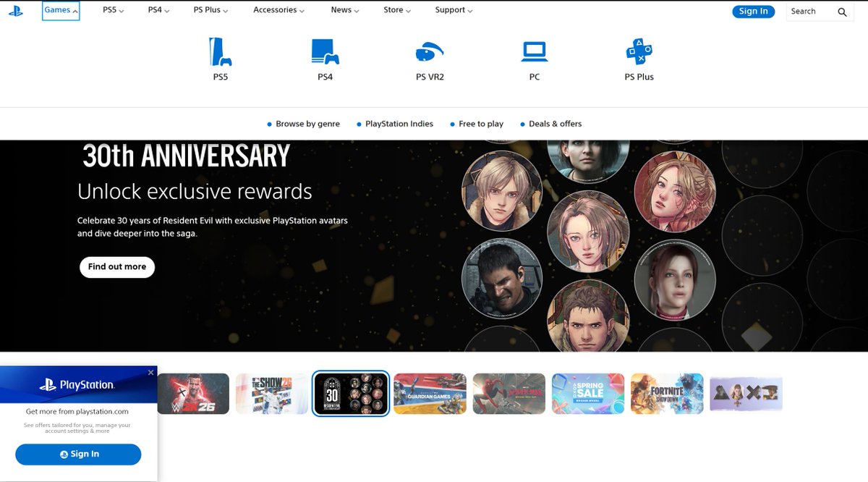Open the PS Plus header dropdown
The image size is (868, 482).
click(x=210, y=10)
